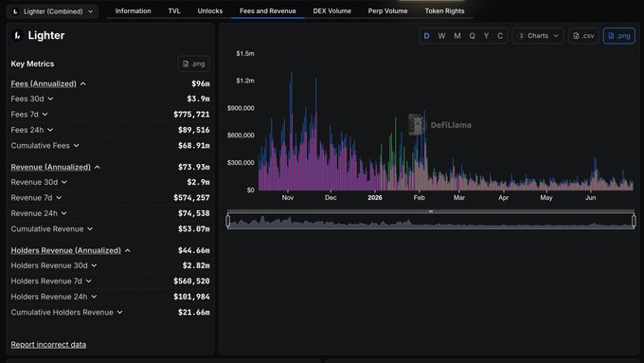
Task: Open the Lighter (Combined) protocol dropdown
Action: tap(52, 11)
